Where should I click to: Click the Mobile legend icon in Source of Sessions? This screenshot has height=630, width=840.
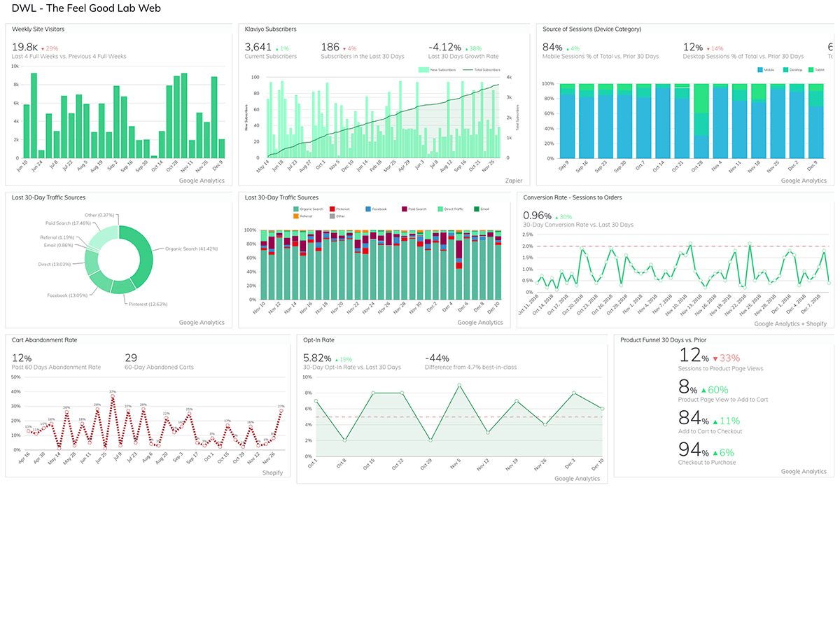(x=759, y=70)
